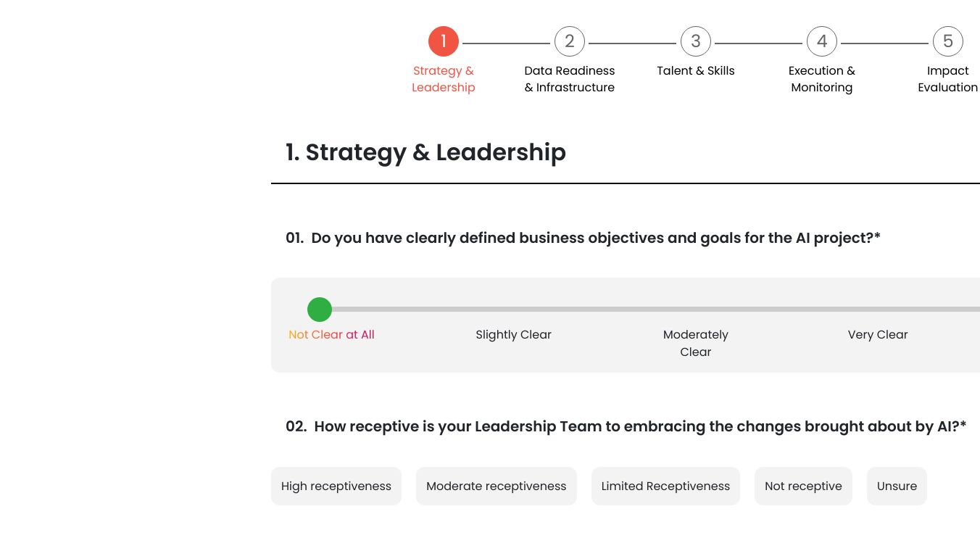
Task: Set slider to Very Clear label
Action: [x=878, y=335]
